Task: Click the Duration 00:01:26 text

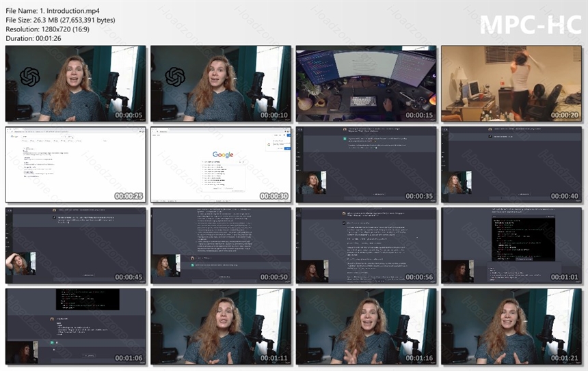Action: (34, 38)
